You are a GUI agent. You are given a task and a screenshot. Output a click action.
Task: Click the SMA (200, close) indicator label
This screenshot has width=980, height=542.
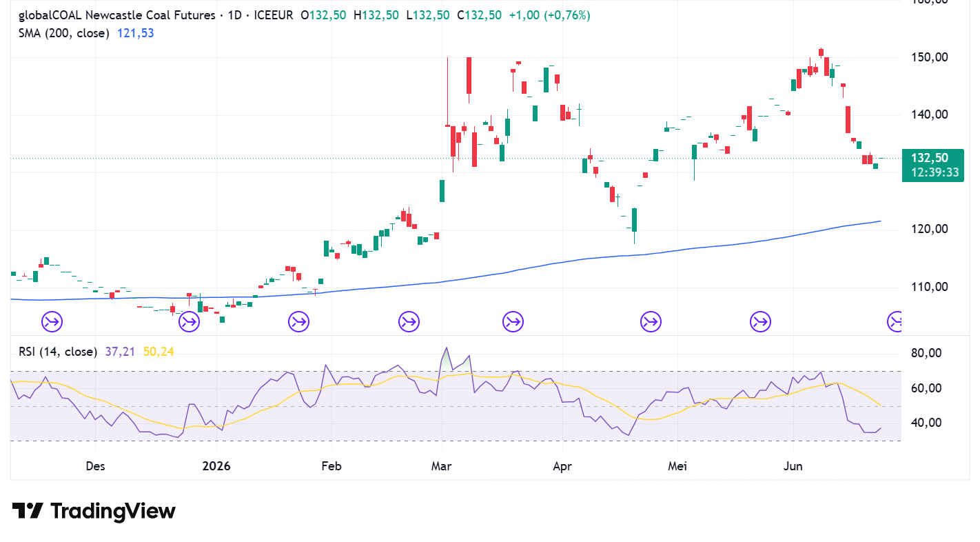64,33
